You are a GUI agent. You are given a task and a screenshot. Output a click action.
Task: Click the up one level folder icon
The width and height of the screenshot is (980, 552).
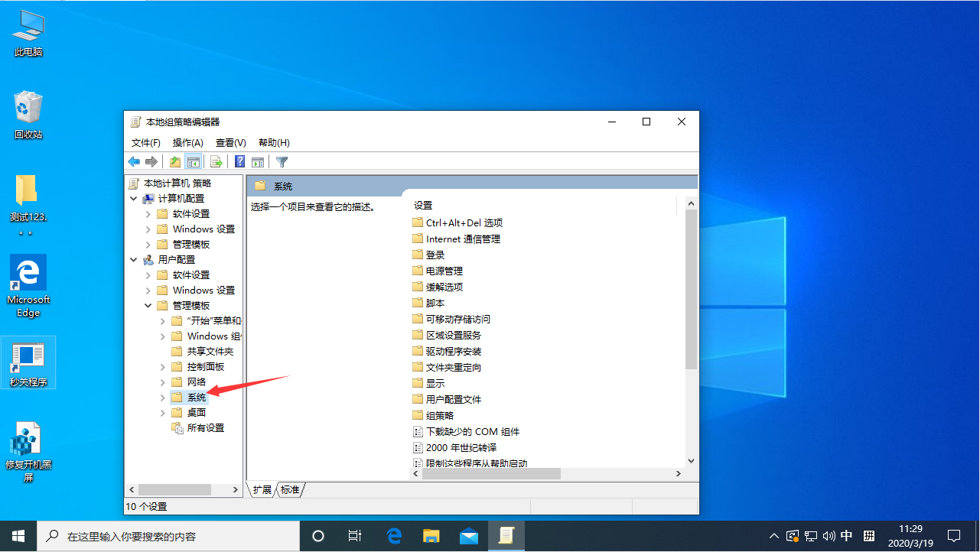(174, 161)
